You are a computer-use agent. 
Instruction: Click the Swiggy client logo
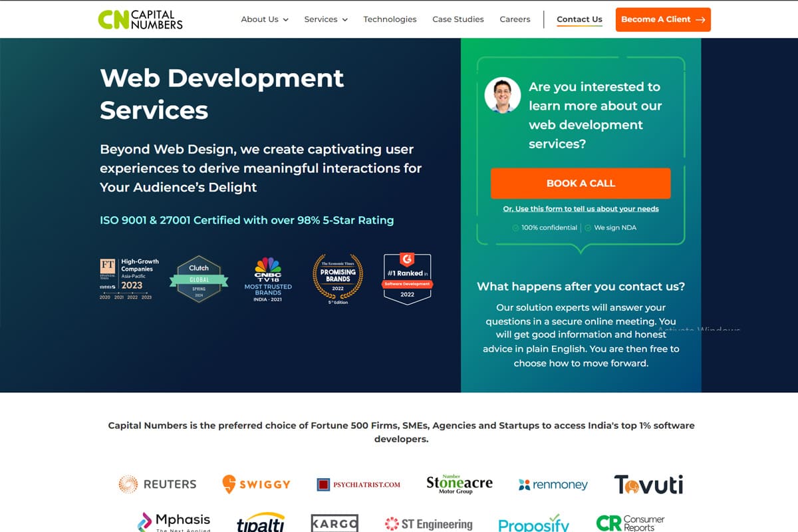(256, 484)
